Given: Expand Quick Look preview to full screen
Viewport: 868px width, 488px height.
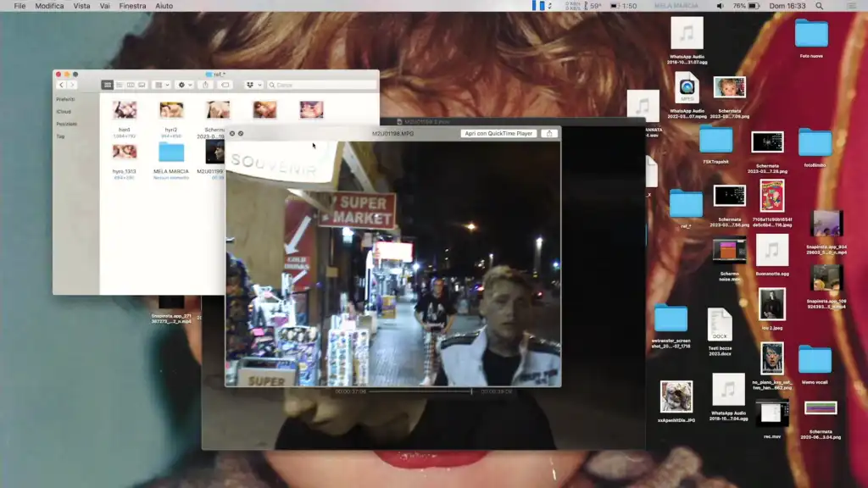Looking at the screenshot, I should click(x=241, y=133).
